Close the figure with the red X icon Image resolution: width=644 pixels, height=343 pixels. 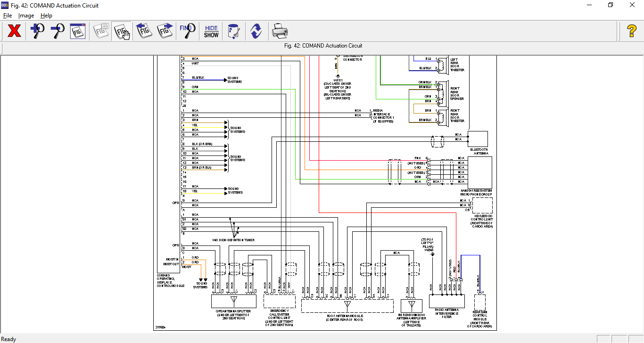(14, 31)
